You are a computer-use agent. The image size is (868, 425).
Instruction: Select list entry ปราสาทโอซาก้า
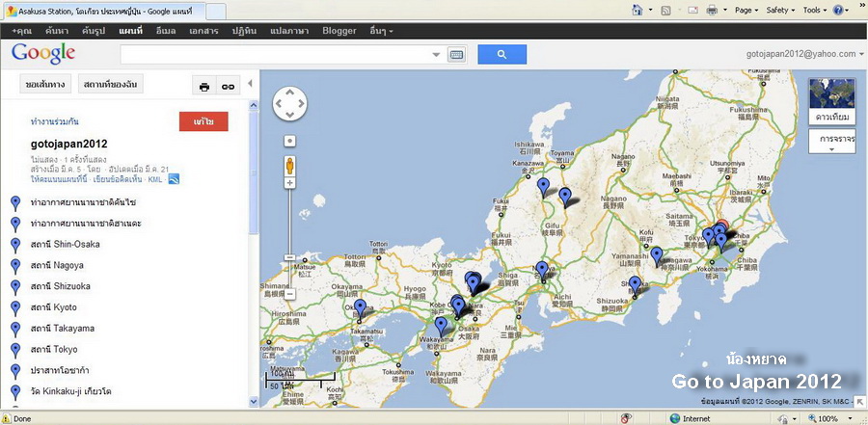pos(61,370)
